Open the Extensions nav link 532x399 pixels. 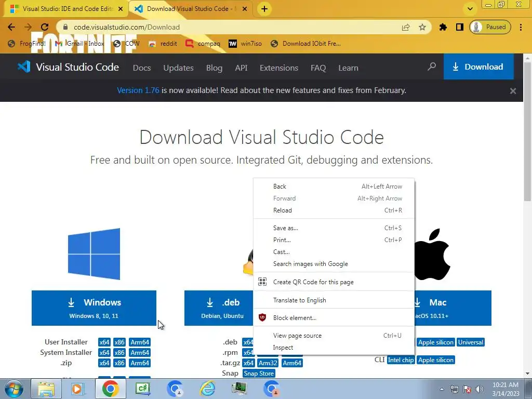click(279, 68)
